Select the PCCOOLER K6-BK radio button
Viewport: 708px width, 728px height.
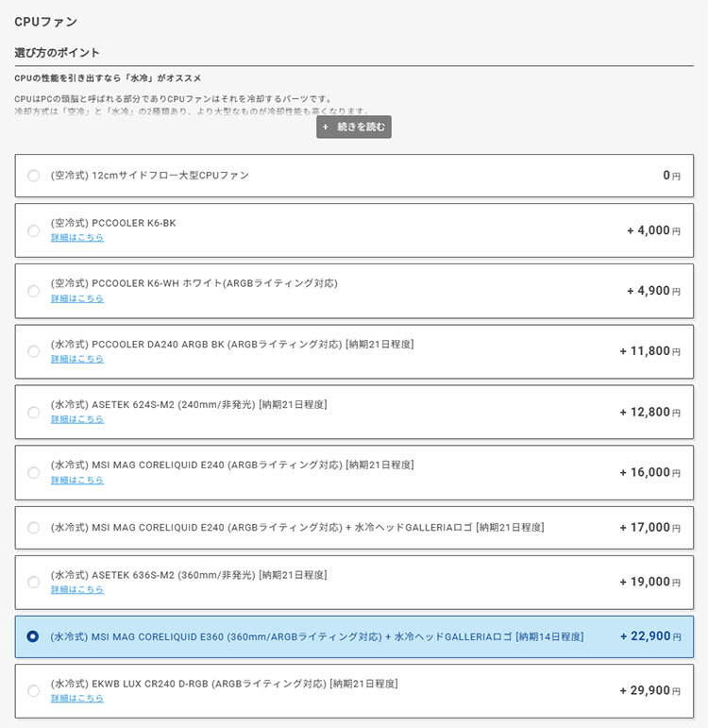(34, 230)
